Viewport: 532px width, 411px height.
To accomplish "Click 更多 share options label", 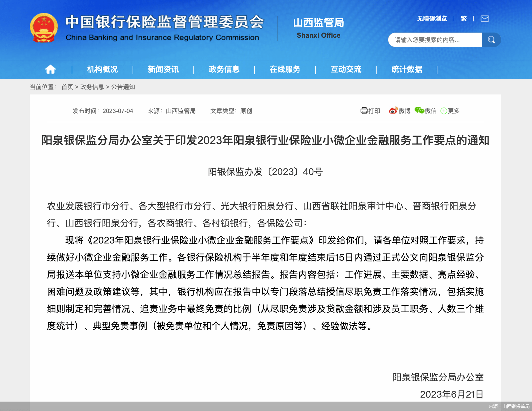I will 454,111.
